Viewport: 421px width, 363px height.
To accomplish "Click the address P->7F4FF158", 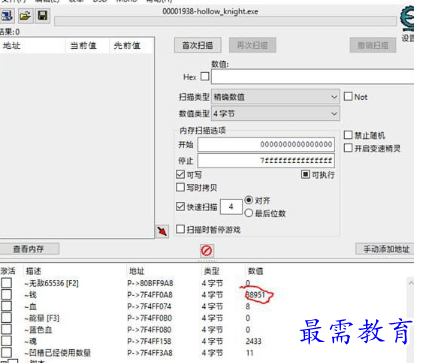I will (149, 341).
